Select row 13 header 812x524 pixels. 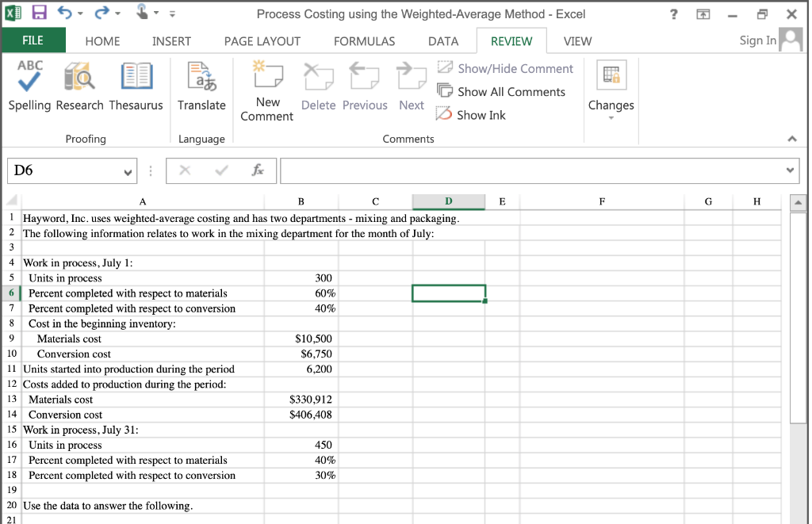click(11, 400)
